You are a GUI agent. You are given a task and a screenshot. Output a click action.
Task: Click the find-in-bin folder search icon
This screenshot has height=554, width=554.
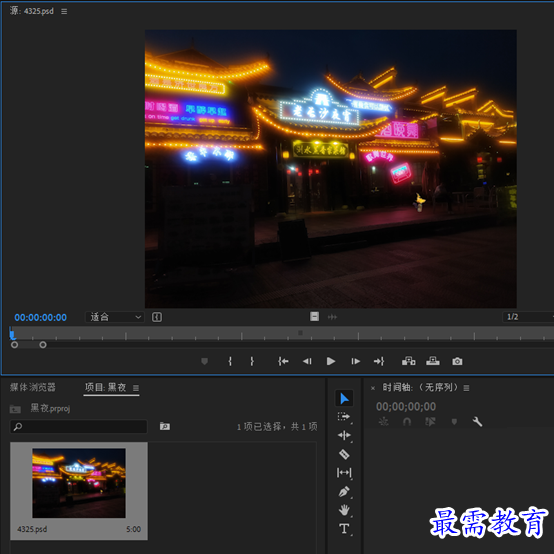165,426
